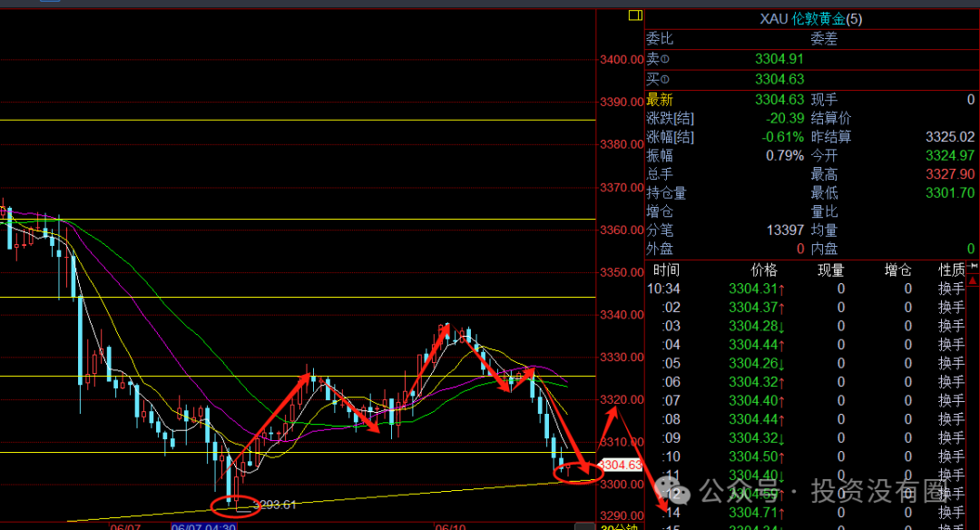This screenshot has width=980, height=530.
Task: Click the 量比 label
Action: 824,211
